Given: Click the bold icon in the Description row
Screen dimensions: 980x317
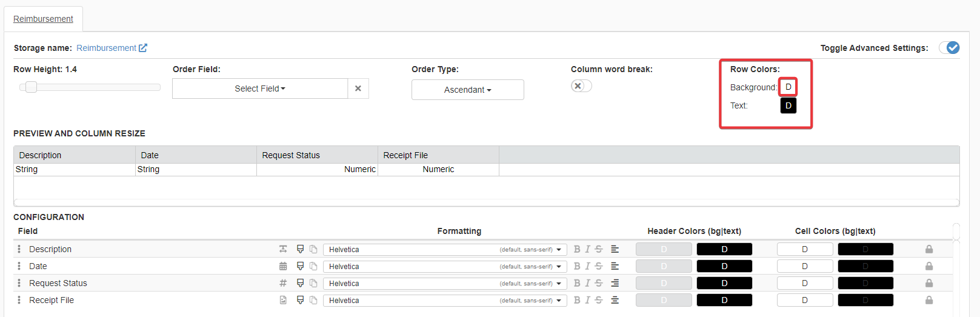Looking at the screenshot, I should pos(577,249).
